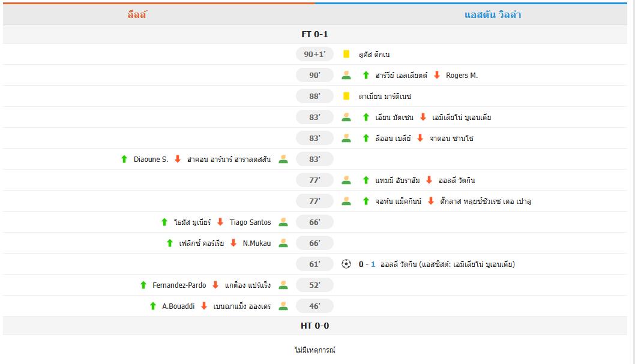Image resolution: width=635 pixels, height=364 pixels.
Task: Click the HT 0-0 score header
Action: pos(314,326)
